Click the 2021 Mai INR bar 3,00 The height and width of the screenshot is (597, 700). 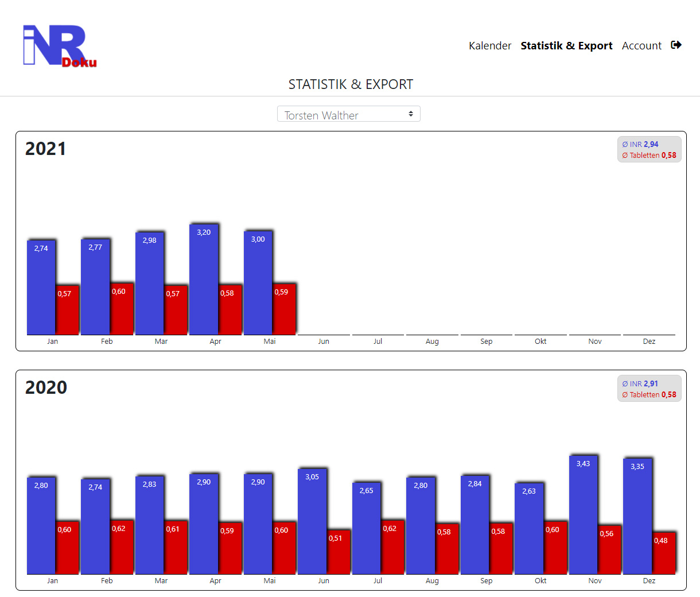(258, 282)
